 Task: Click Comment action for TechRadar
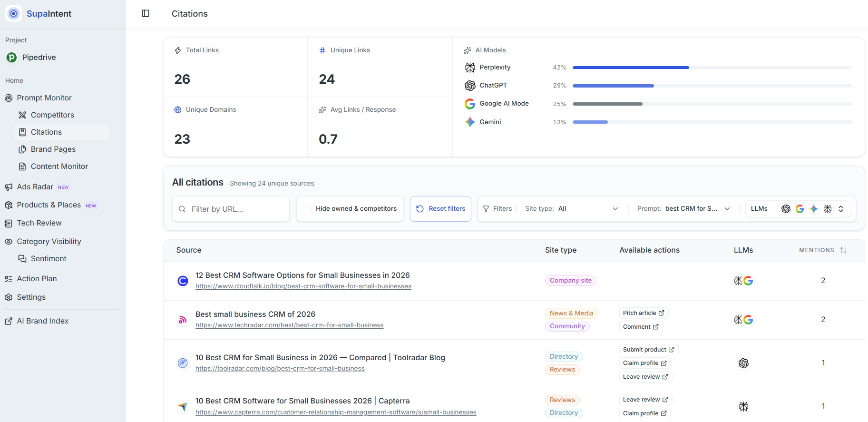[x=641, y=327]
